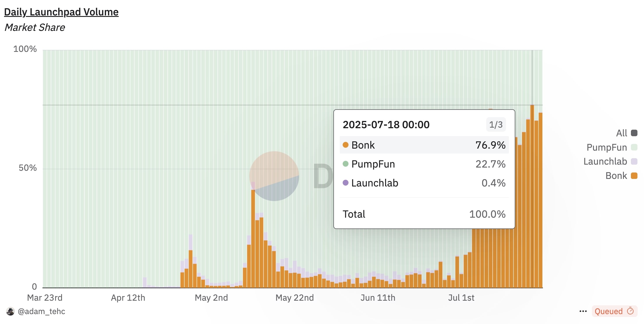644x324 pixels.
Task: Click the 50% y-axis label
Action: click(28, 168)
